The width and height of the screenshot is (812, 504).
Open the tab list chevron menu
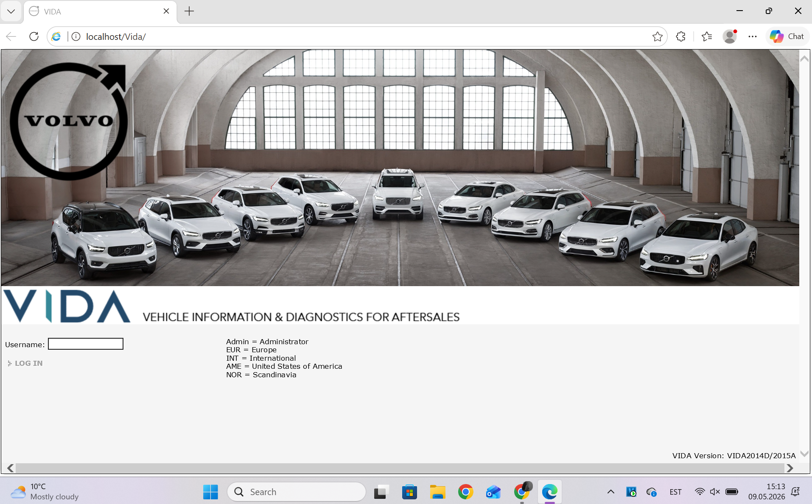pos(11,11)
